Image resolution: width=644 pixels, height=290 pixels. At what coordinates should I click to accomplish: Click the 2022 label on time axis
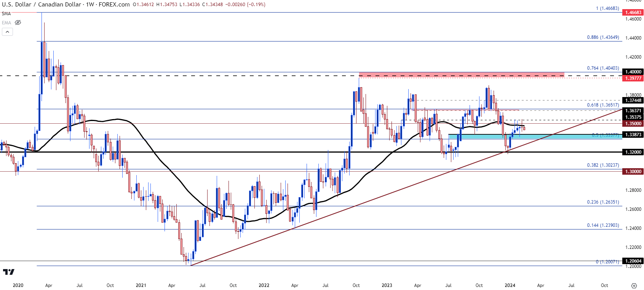coord(264,285)
